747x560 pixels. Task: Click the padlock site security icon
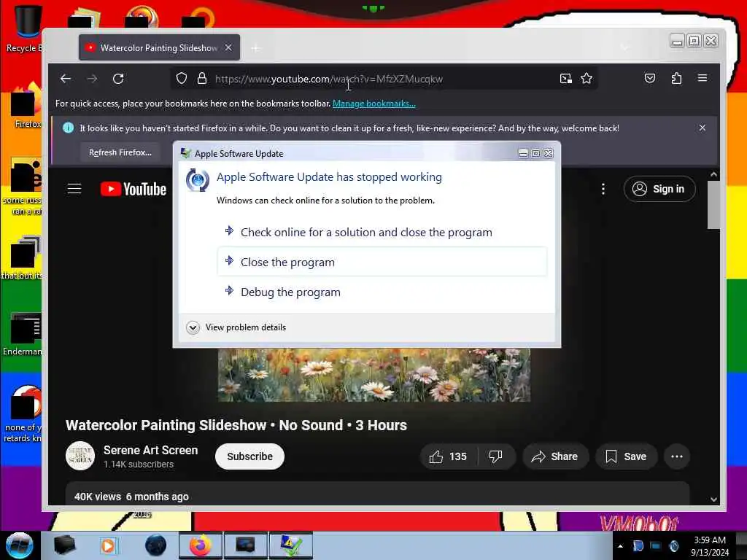click(202, 79)
